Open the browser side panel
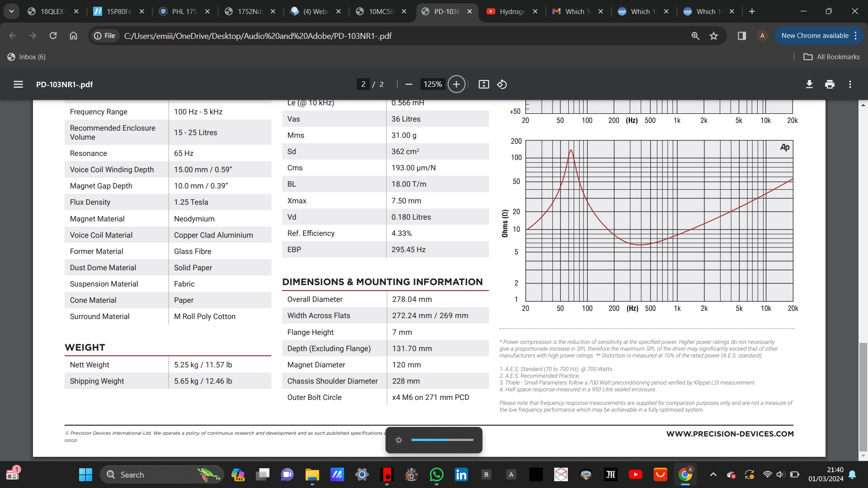Viewport: 868px width, 488px height. 742,36
